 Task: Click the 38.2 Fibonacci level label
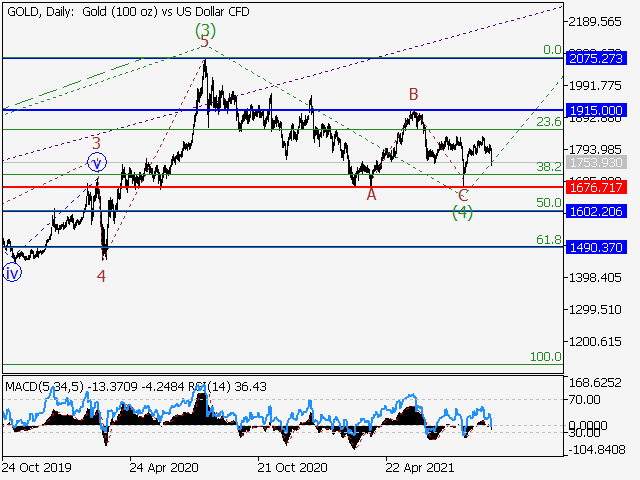coord(549,167)
